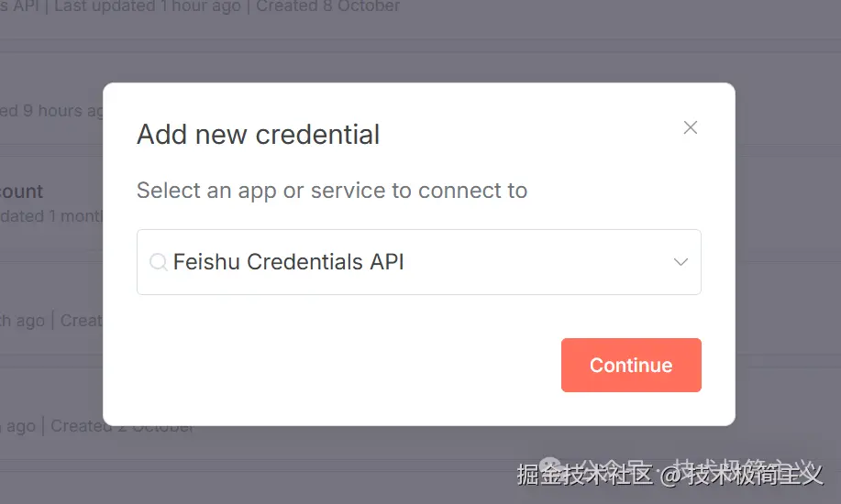The image size is (841, 504).
Task: Select the 'Feishu Credentials API' text in the combo box
Action: click(288, 262)
